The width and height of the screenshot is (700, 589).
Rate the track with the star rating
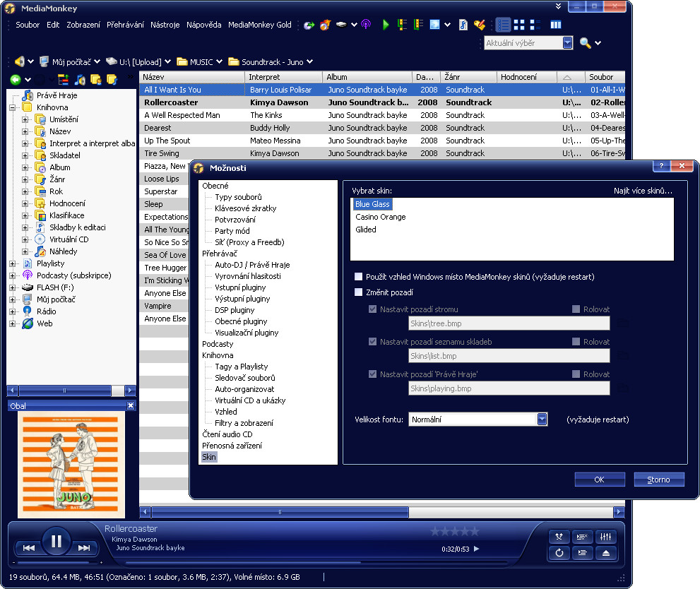coord(454,531)
